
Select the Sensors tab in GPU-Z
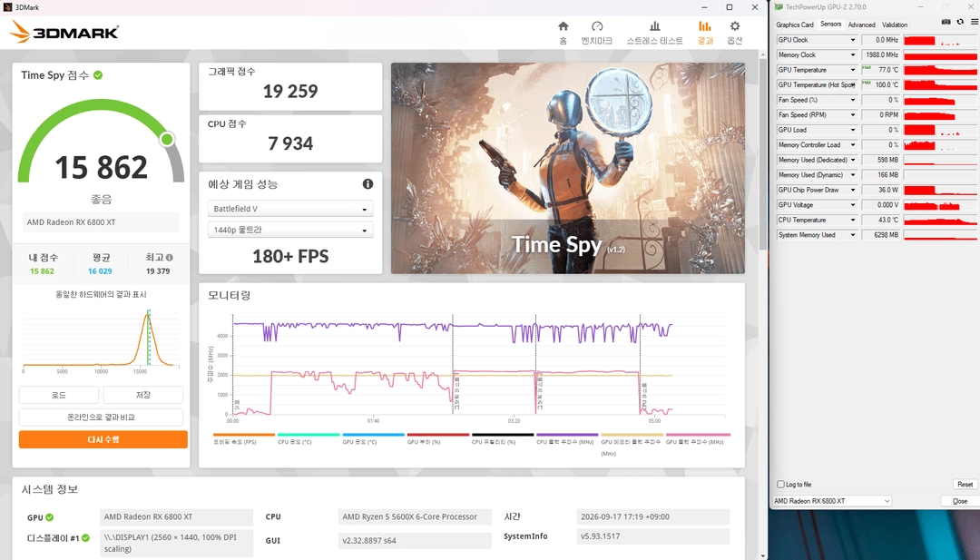[830, 24]
